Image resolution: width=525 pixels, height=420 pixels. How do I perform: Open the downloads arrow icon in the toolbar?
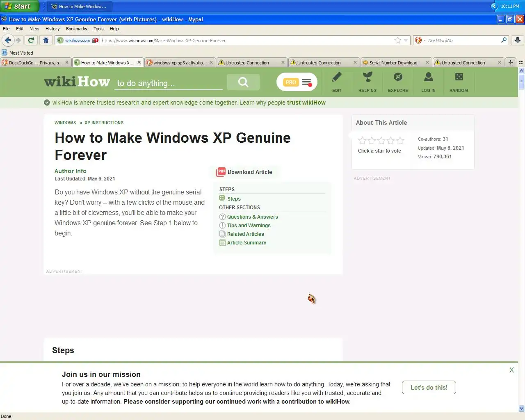click(518, 40)
